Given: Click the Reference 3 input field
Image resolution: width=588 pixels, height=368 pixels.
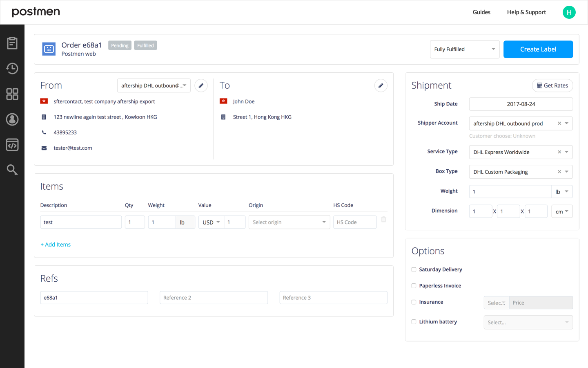Looking at the screenshot, I should click(x=333, y=298).
